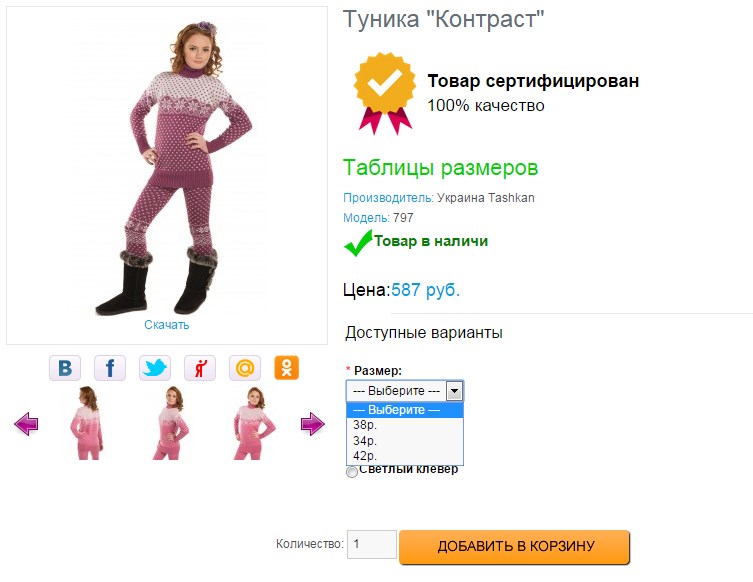Click the main product photo
The width and height of the screenshot is (753, 582).
(166, 165)
